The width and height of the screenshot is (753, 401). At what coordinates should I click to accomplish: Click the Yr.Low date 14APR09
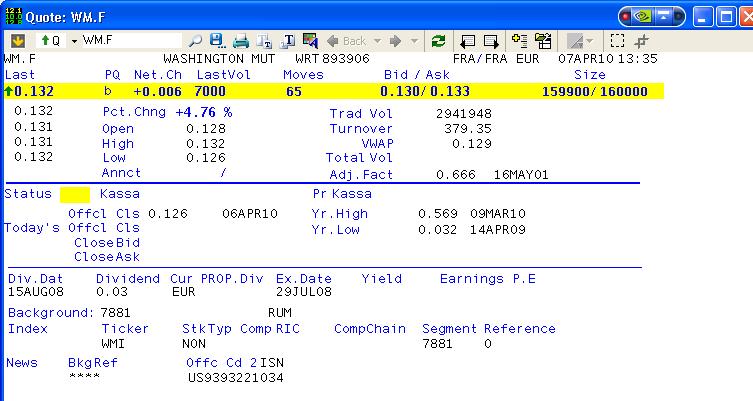[498, 230]
